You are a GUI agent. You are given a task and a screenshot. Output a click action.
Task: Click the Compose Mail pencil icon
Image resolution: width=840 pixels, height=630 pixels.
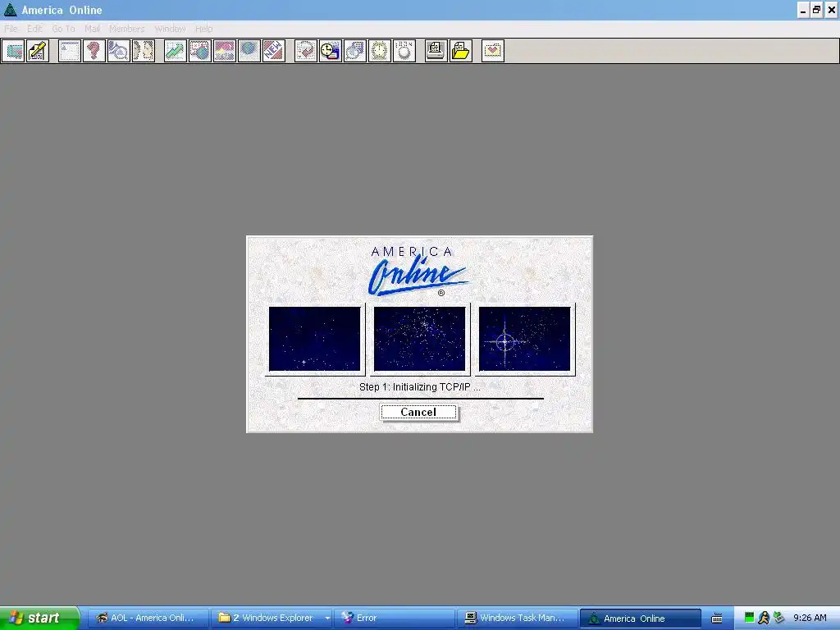click(x=38, y=51)
